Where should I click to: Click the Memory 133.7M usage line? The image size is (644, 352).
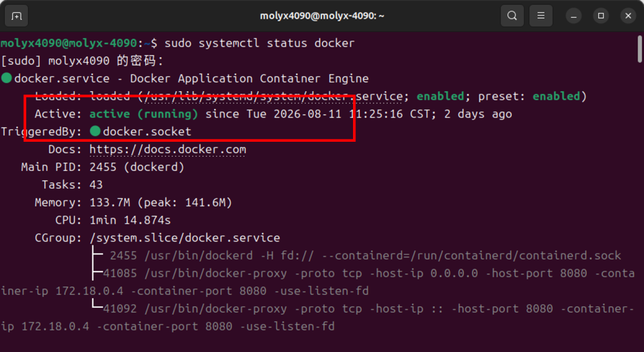tap(134, 203)
